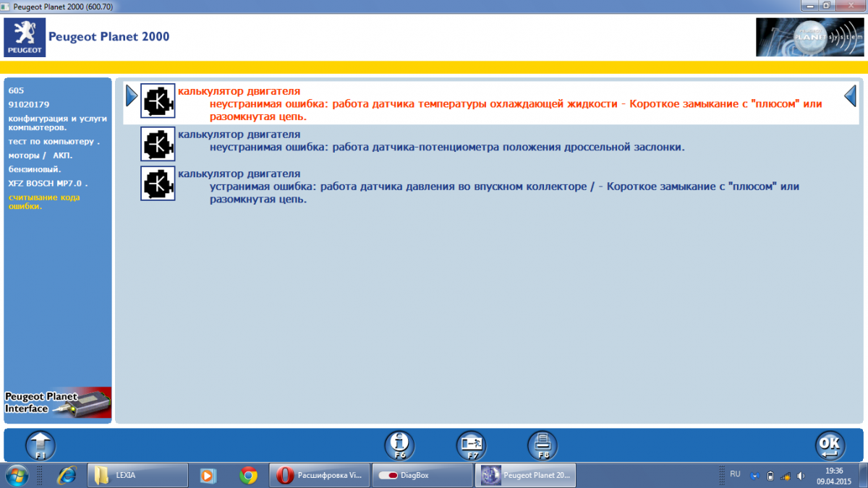Open the Windows Start menu
This screenshot has width=868, height=488.
(x=17, y=475)
